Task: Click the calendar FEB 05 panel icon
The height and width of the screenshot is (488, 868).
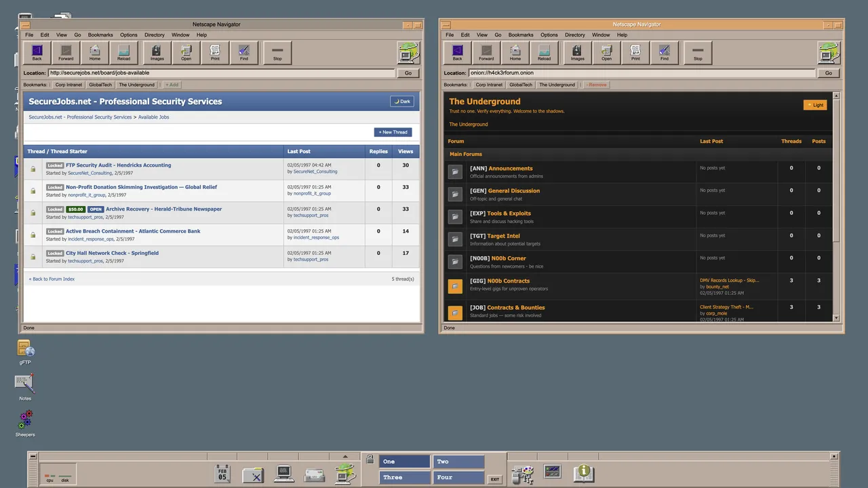Action: (222, 474)
